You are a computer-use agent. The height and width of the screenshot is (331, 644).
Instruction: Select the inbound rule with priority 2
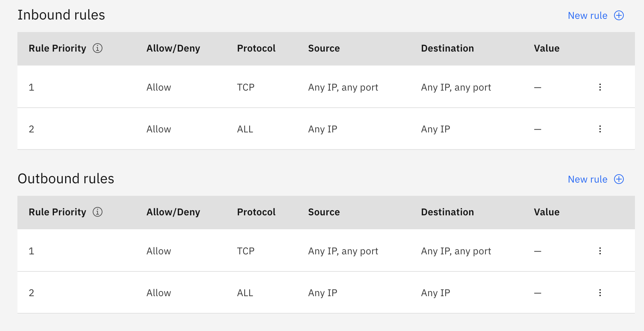31,129
